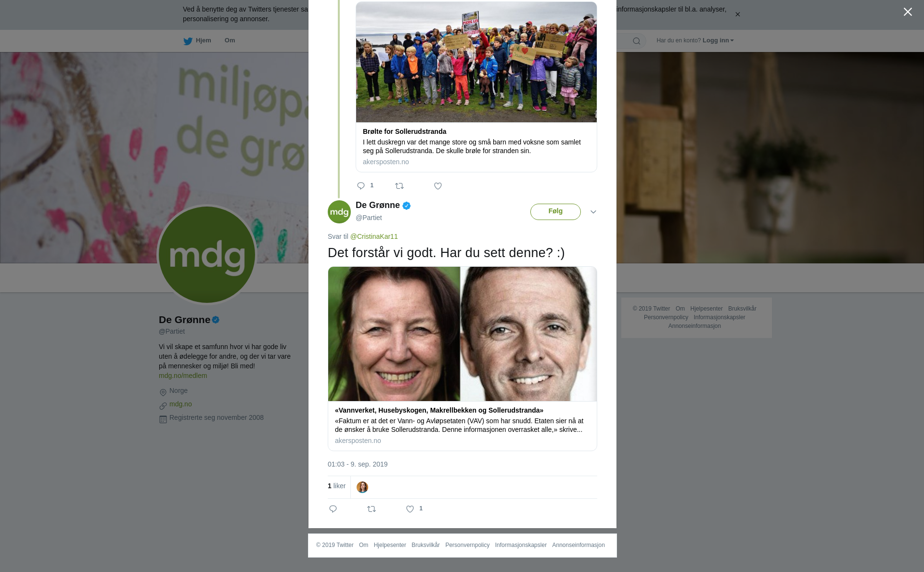Screen dimensions: 924x572
Task: Retweet the De Grønne reply tweet
Action: (372, 509)
